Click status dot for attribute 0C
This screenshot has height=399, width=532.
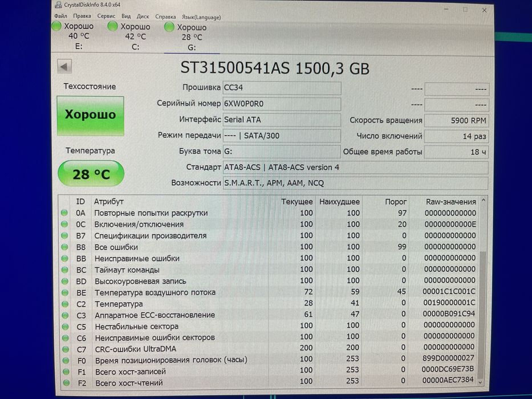coord(64,224)
